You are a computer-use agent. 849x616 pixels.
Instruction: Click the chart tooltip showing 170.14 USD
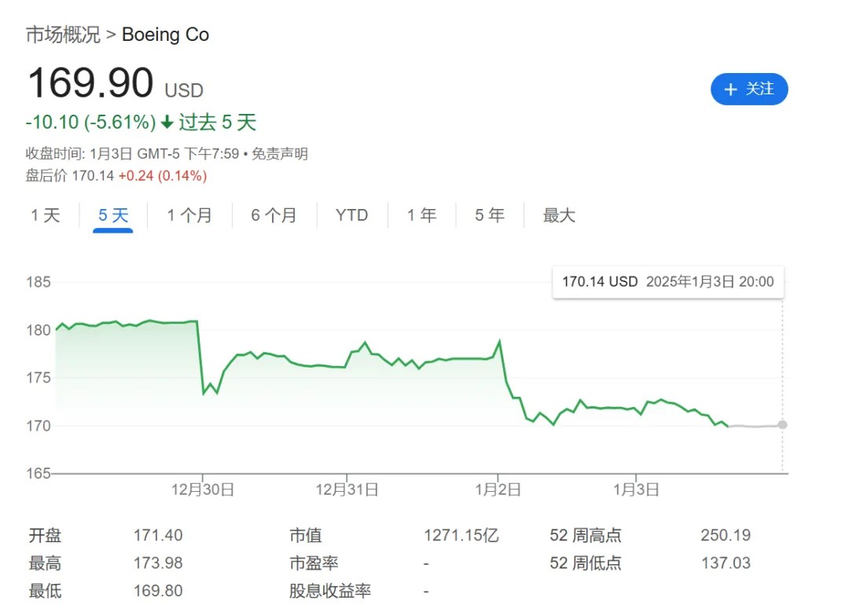coord(667,282)
